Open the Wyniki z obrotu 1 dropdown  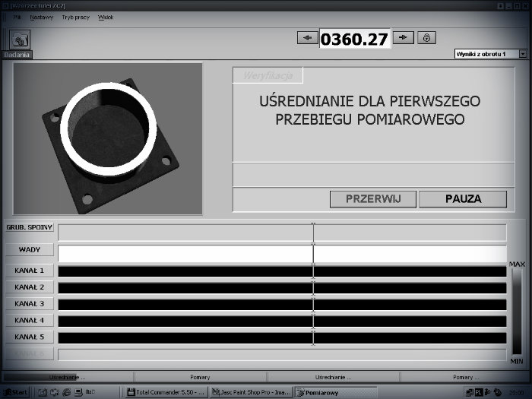pos(490,55)
